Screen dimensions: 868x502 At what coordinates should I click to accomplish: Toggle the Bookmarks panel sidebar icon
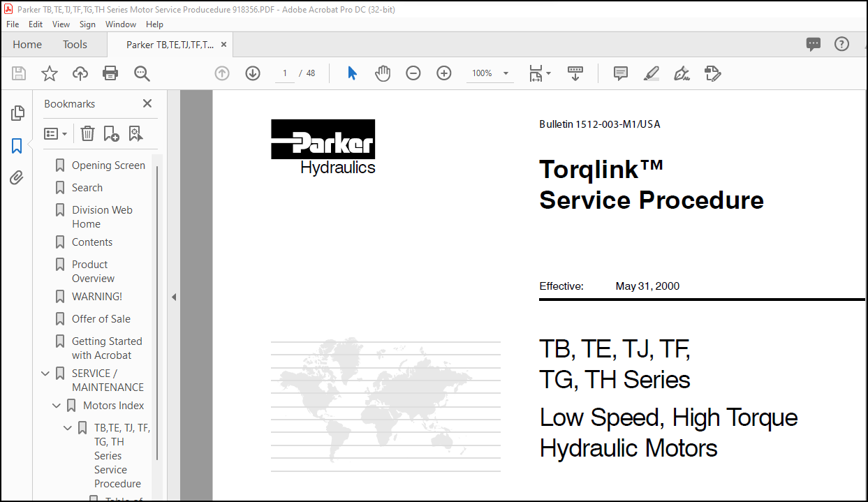[x=17, y=146]
